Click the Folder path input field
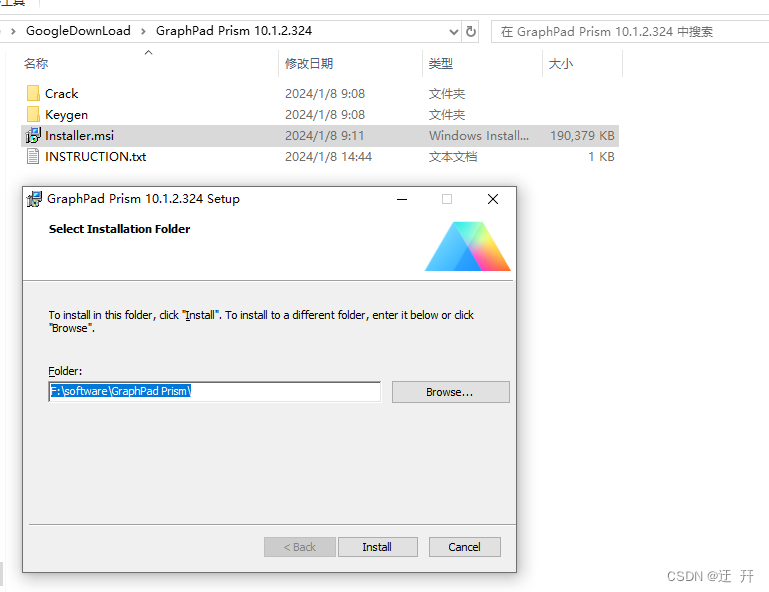The image size is (769, 592). tap(214, 391)
